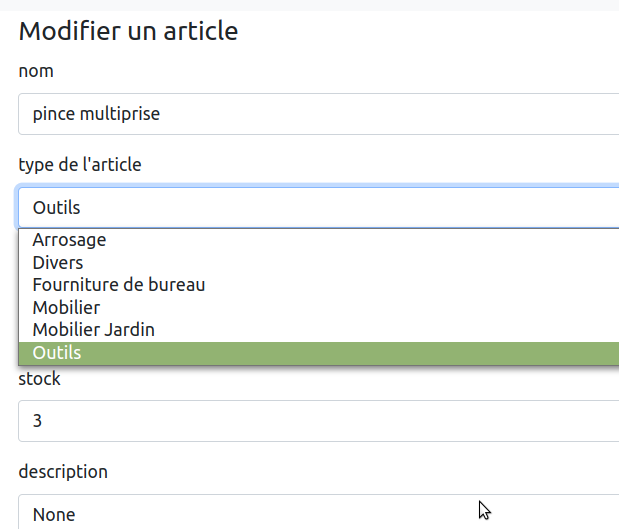Select Arrosage from the type list
This screenshot has height=529, width=619.
(69, 240)
